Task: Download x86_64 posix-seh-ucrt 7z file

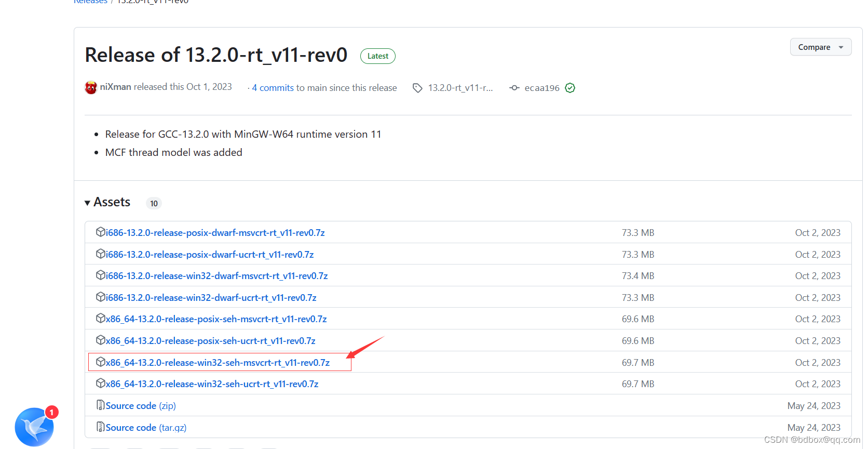Action: coord(211,341)
